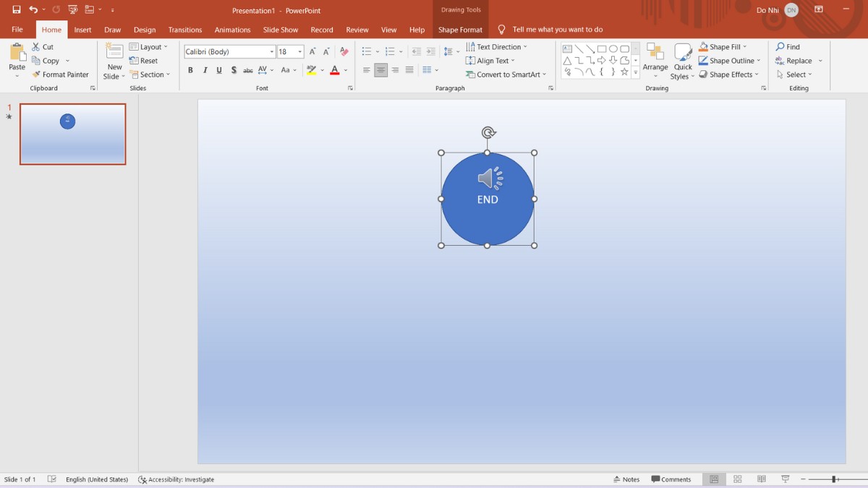The width and height of the screenshot is (868, 488).
Task: Open the Shape Format tab
Action: click(460, 30)
